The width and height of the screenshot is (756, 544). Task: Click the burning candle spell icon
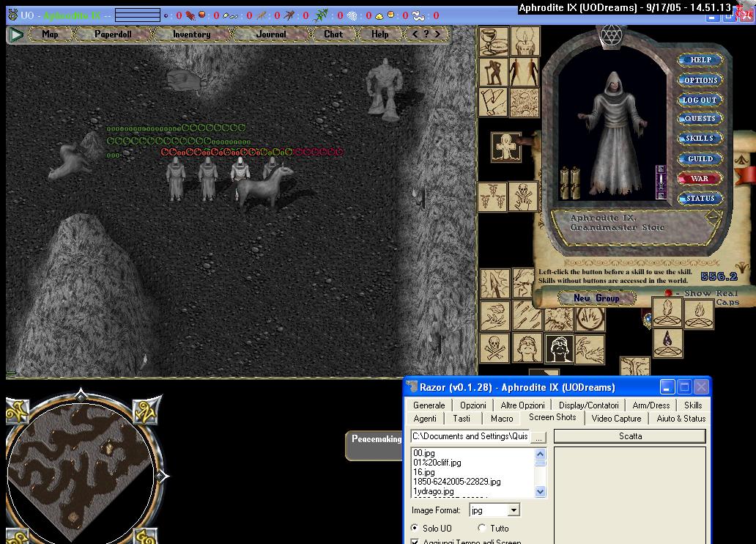coord(525,42)
